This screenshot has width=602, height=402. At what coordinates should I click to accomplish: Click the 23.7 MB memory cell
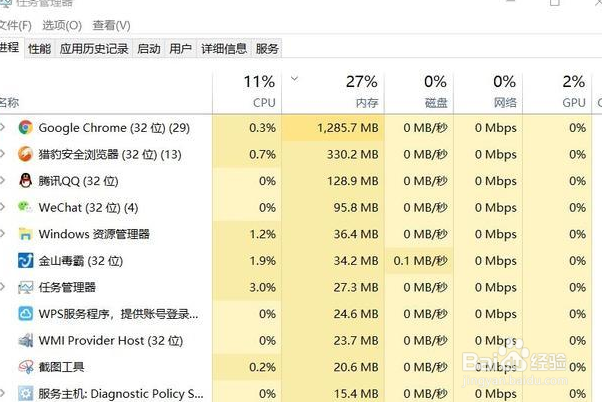333,341
